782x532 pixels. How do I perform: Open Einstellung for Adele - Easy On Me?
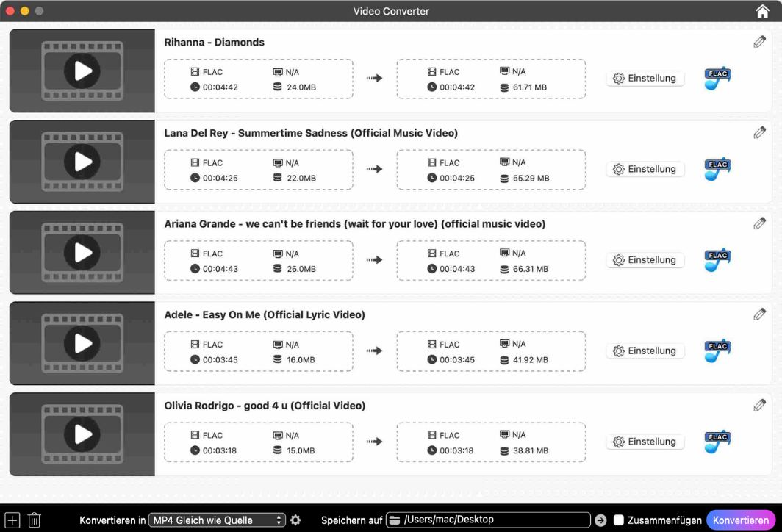click(x=645, y=351)
